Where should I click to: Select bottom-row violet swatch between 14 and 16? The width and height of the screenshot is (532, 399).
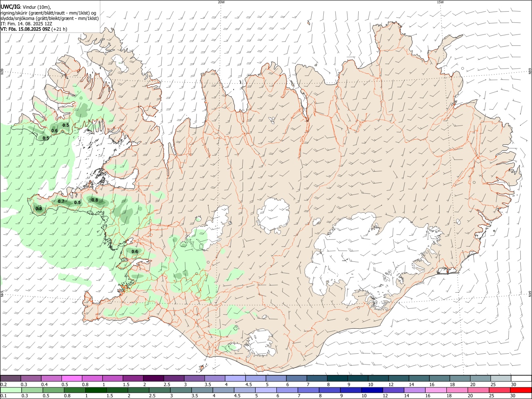[x=414, y=390]
